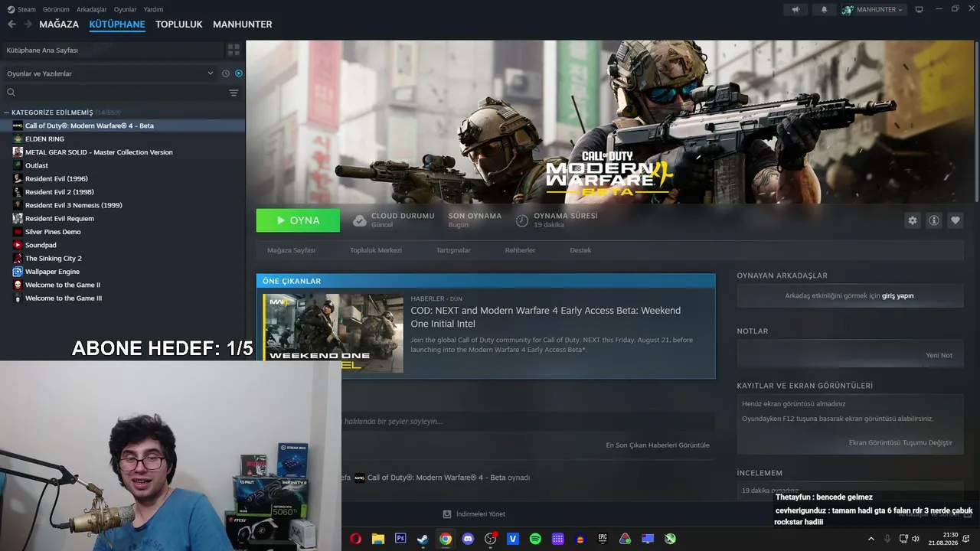This screenshot has height=551, width=980.
Task: Open the Steam announcements megaphone icon
Action: [x=795, y=9]
